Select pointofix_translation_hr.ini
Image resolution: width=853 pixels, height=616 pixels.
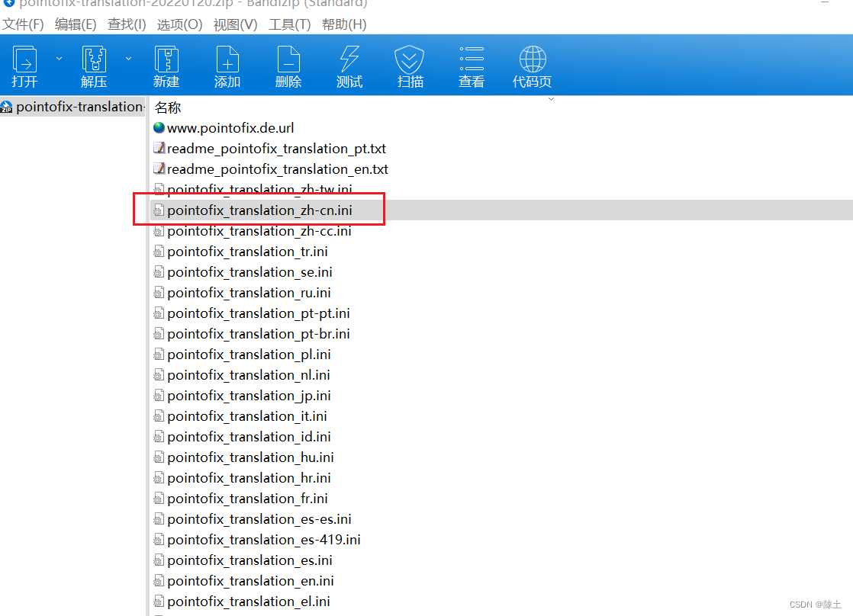point(249,479)
